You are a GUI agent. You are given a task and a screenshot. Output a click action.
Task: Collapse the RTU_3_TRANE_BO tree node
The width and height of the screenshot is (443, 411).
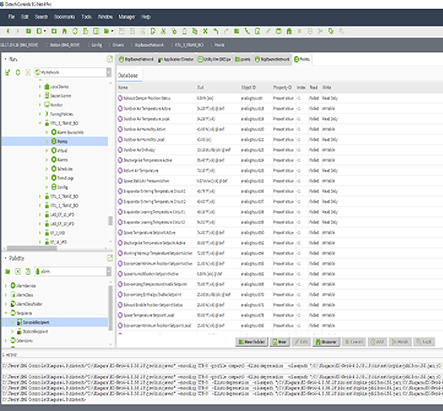(x=40, y=123)
